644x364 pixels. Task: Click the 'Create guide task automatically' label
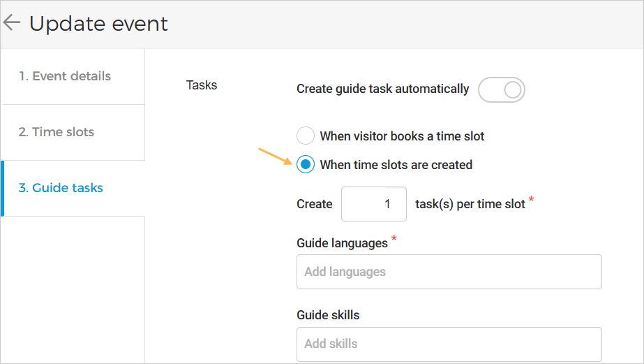382,89
